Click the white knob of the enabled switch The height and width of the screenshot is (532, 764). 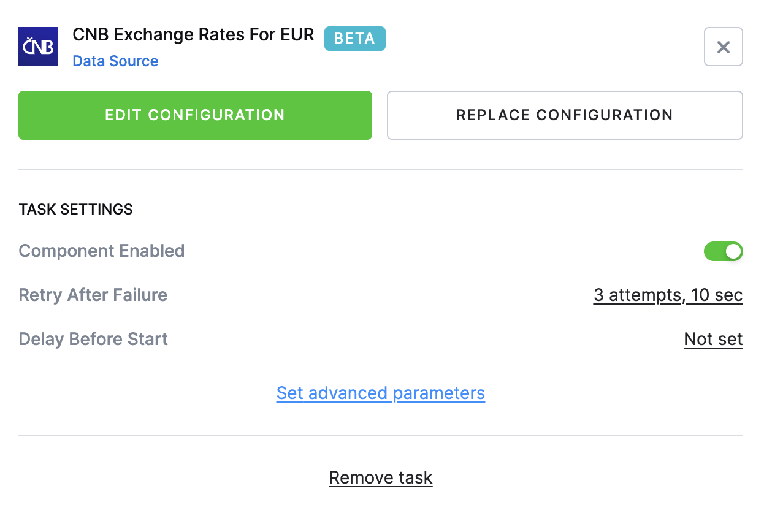coord(733,251)
